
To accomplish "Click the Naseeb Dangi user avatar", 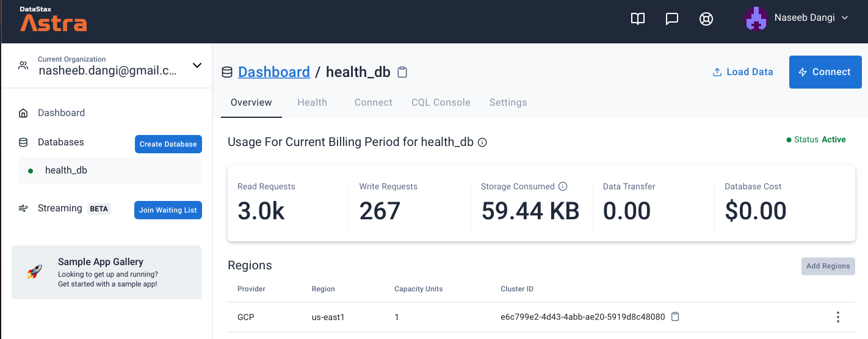I will tap(756, 18).
